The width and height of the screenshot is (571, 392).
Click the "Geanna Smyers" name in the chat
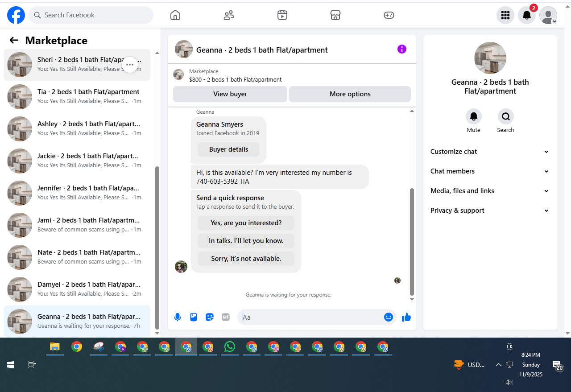[220, 124]
